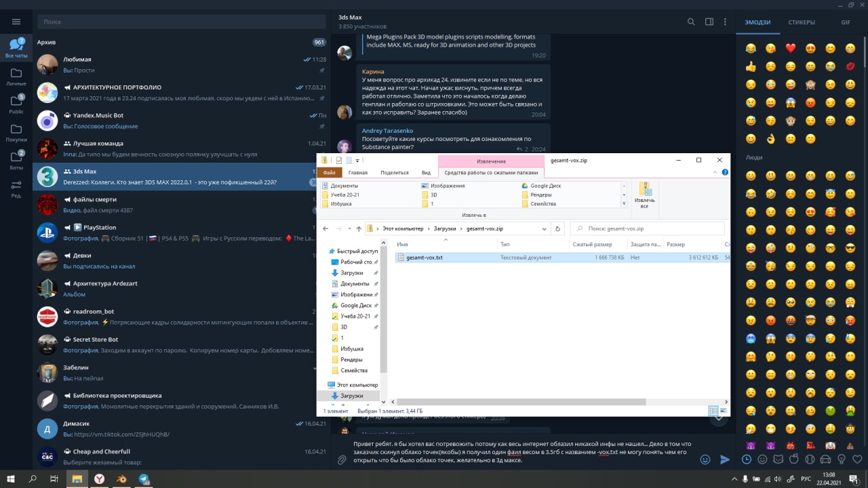This screenshot has width=868, height=488.
Task: Insert the kiss lips emoji
Action: (x=850, y=66)
